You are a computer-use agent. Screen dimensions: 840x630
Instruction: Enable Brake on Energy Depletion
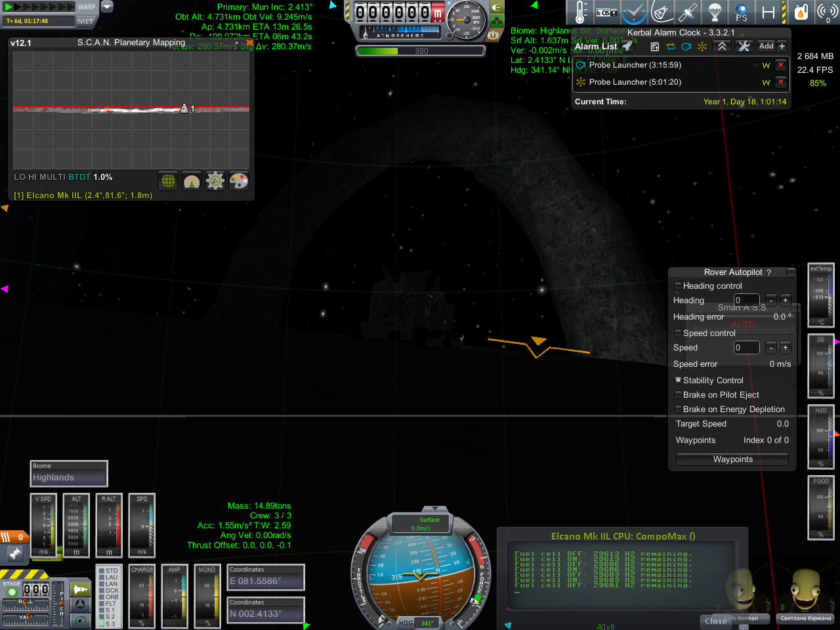(x=678, y=409)
